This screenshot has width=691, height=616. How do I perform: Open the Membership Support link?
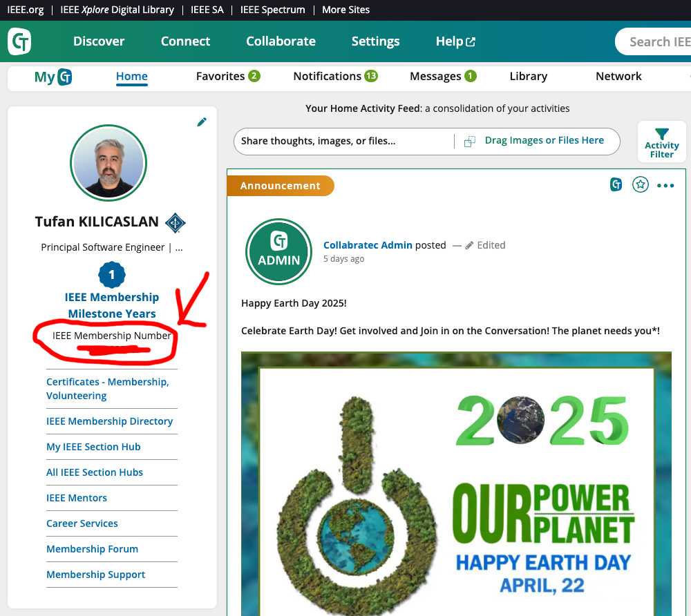pyautogui.click(x=95, y=575)
